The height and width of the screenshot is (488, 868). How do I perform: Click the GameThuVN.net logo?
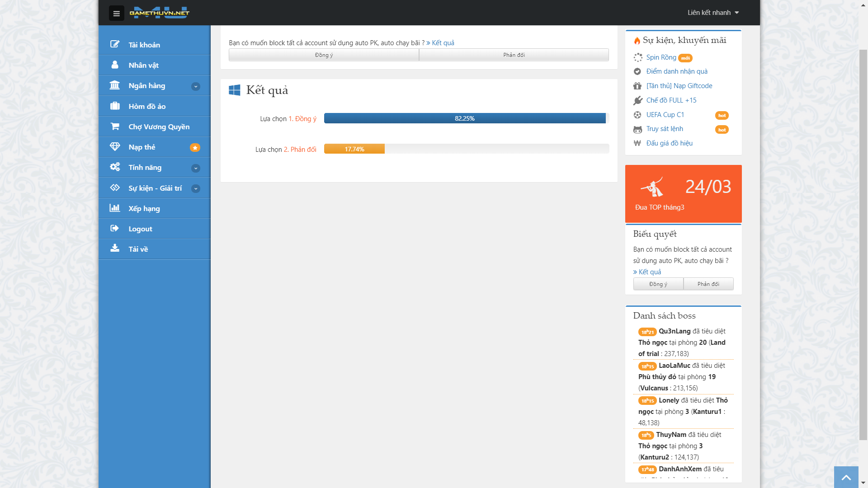pos(160,13)
